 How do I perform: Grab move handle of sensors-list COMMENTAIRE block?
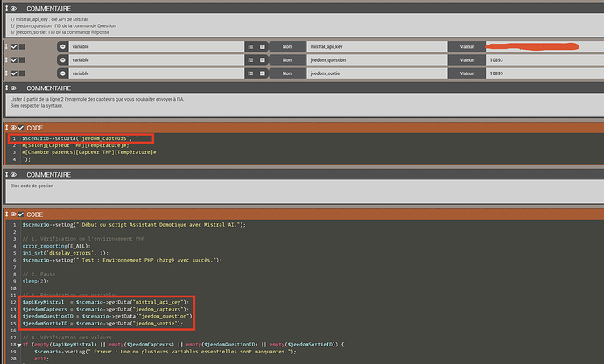pos(6,87)
